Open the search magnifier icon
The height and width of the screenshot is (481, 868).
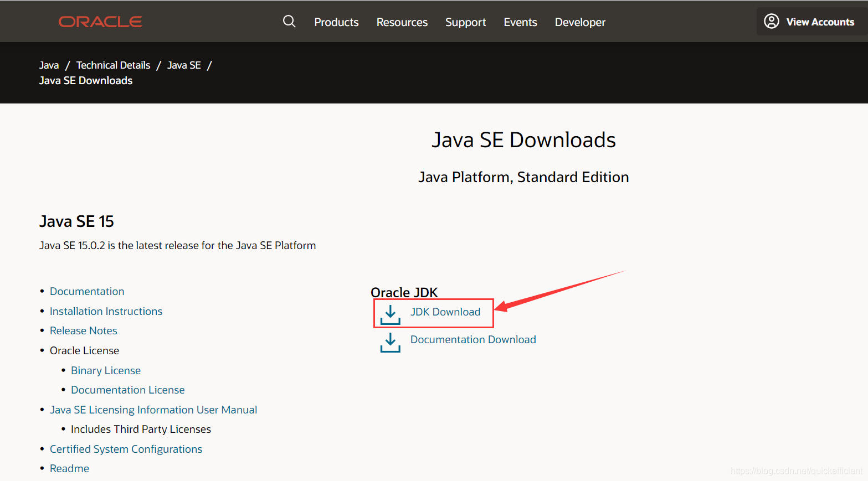click(289, 22)
